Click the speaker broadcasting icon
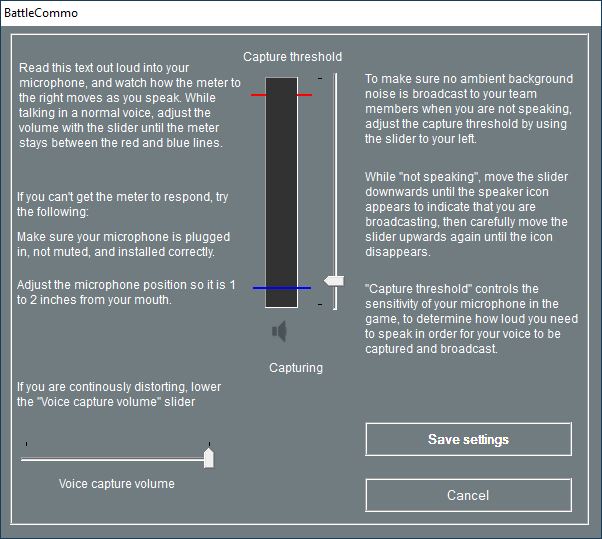The height and width of the screenshot is (539, 602). (280, 331)
